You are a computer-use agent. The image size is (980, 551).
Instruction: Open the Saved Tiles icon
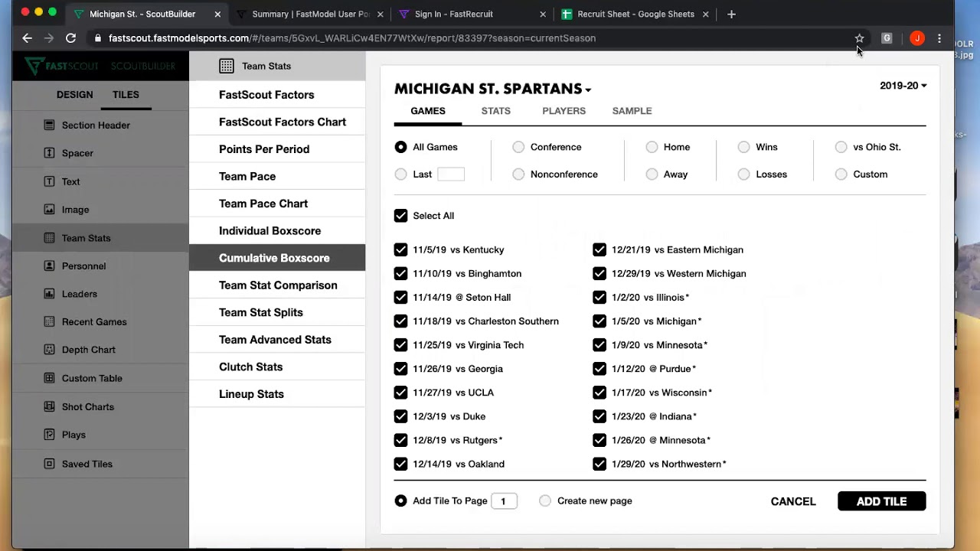tap(49, 464)
